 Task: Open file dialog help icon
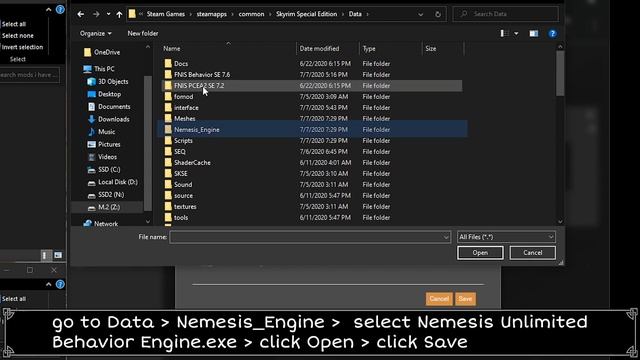point(553,33)
